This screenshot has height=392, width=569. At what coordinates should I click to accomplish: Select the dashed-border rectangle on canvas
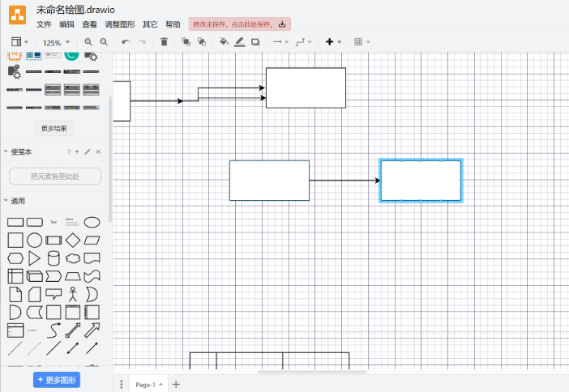[x=269, y=181]
